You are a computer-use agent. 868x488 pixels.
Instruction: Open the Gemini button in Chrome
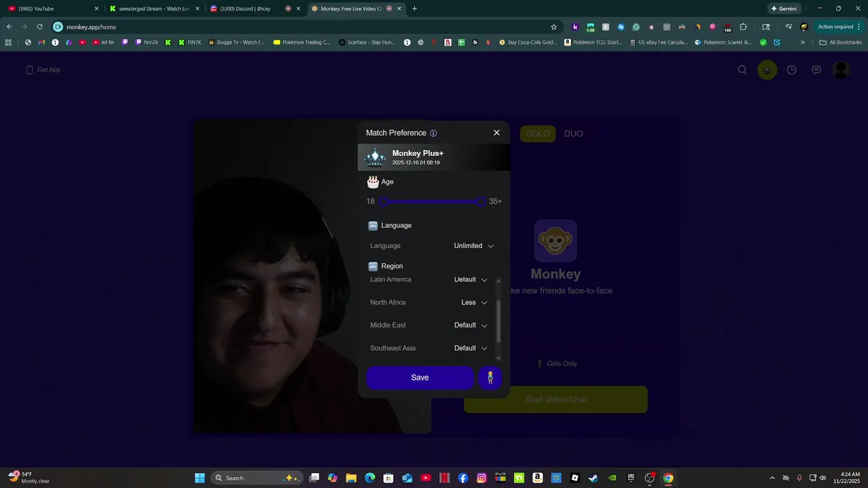(784, 9)
